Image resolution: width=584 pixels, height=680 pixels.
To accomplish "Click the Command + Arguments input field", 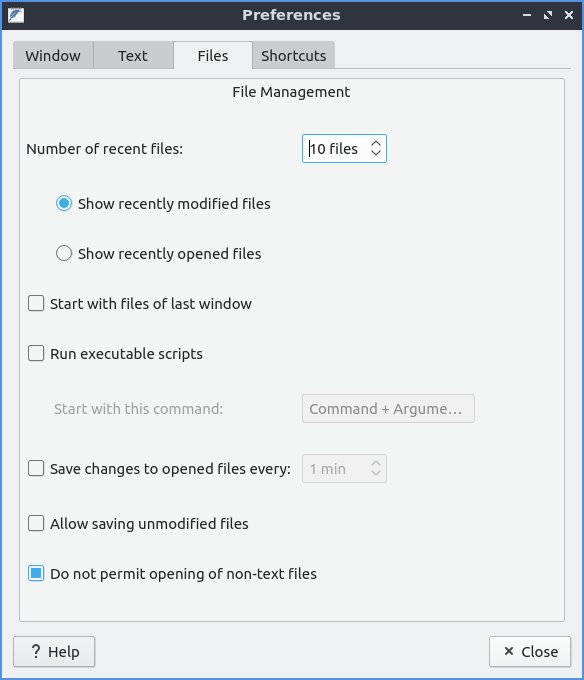I will pyautogui.click(x=388, y=409).
